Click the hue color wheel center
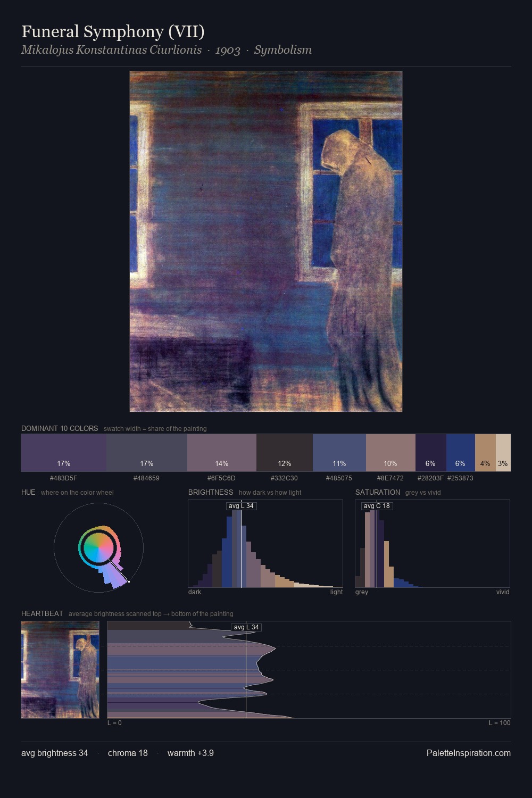532x798 pixels. (98, 547)
